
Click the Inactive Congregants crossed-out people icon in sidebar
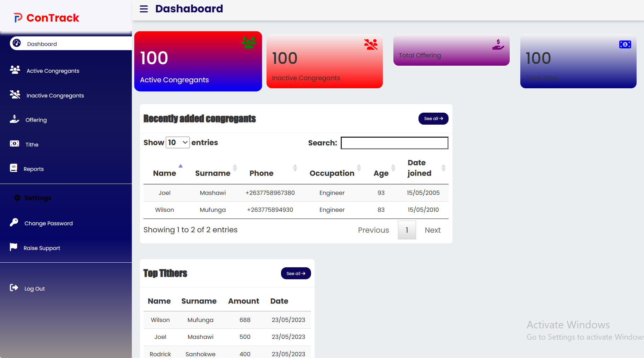pyautogui.click(x=15, y=95)
